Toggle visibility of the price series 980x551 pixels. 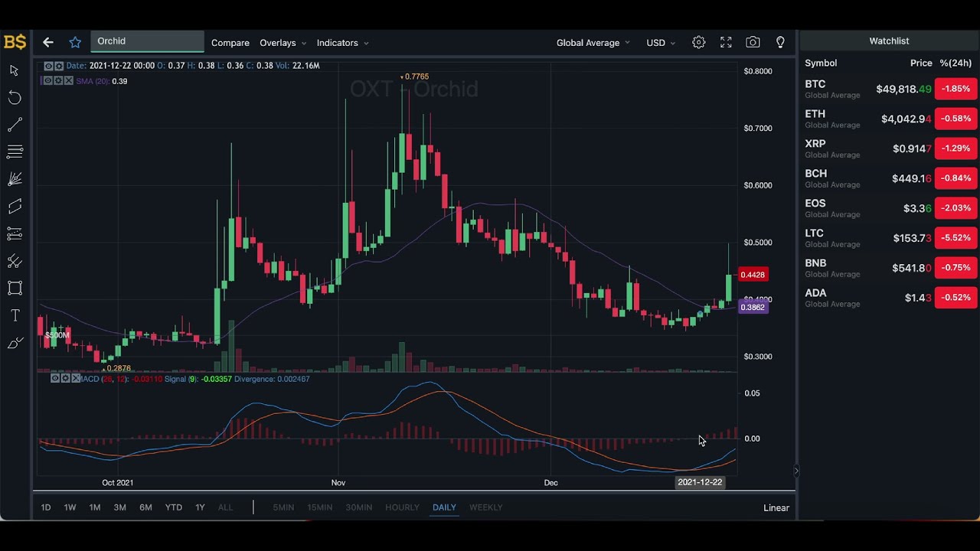(48, 66)
